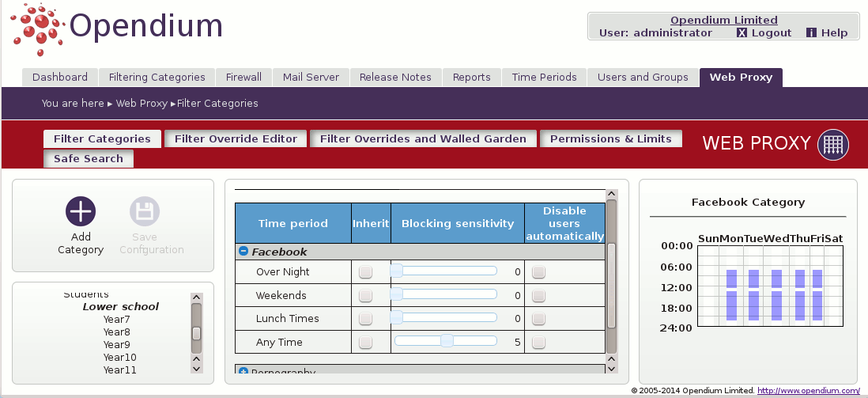Image resolution: width=868 pixels, height=398 pixels.
Task: Click the Blocking sensitivity column header
Action: pyautogui.click(x=458, y=223)
